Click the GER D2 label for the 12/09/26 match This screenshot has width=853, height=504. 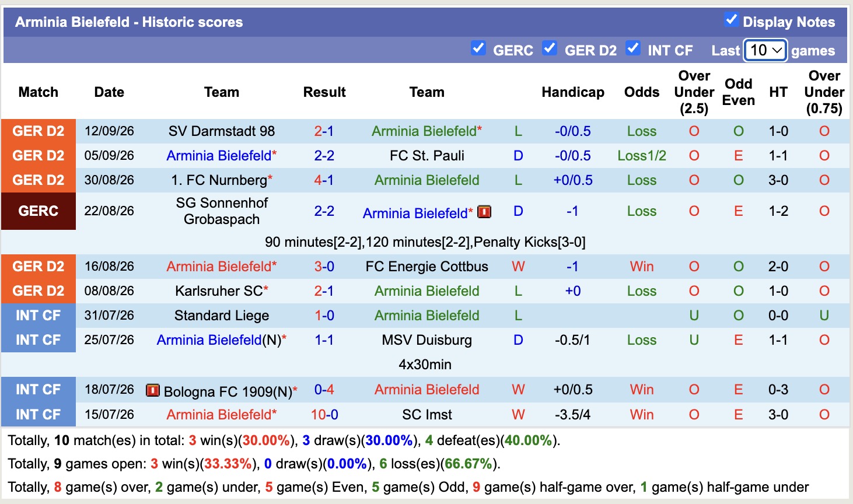(39, 131)
